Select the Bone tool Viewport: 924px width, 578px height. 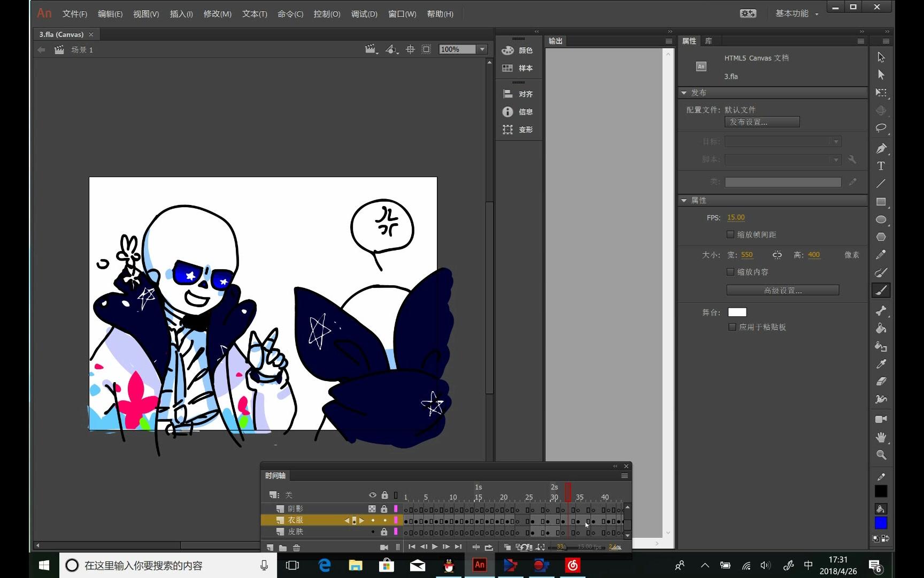tap(881, 310)
